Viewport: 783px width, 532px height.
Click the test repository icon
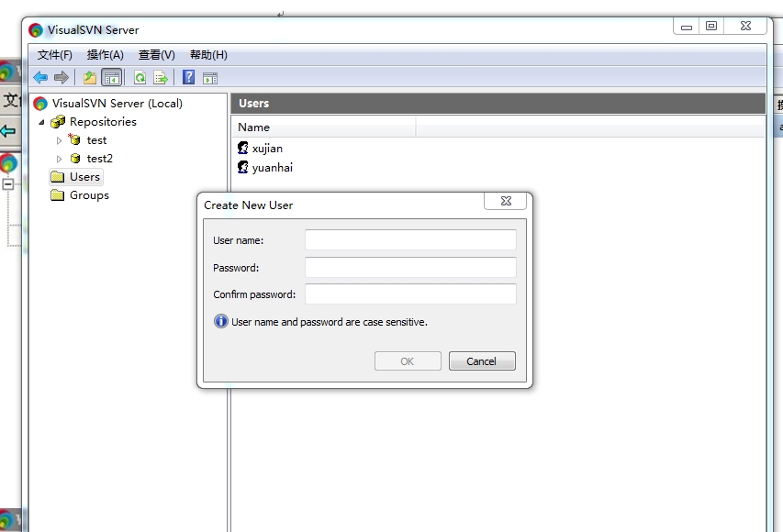[x=74, y=139]
